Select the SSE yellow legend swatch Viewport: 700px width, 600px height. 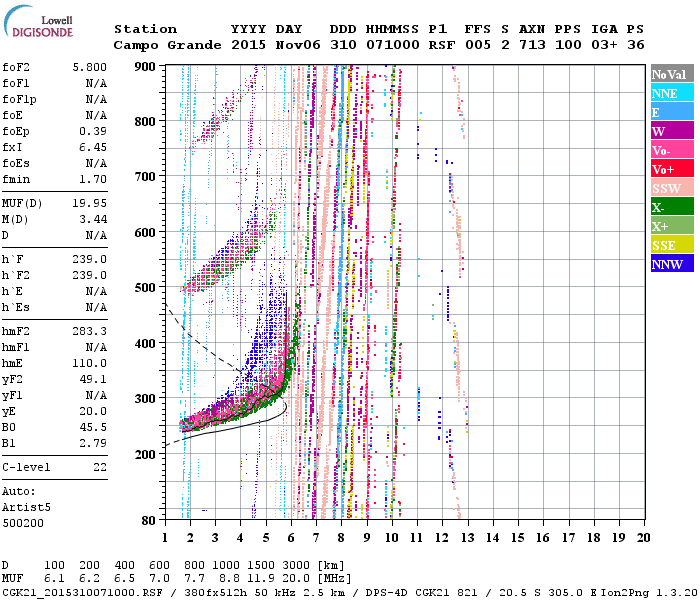click(672, 245)
